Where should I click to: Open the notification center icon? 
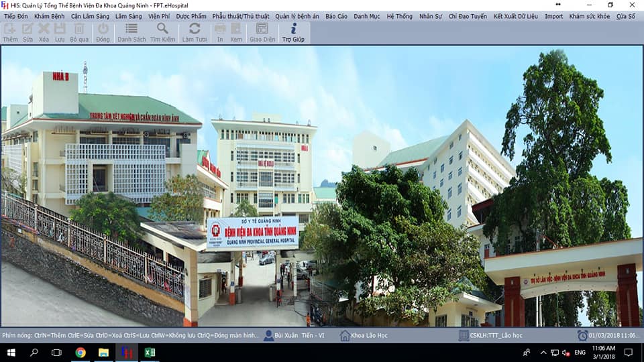pos(629,353)
